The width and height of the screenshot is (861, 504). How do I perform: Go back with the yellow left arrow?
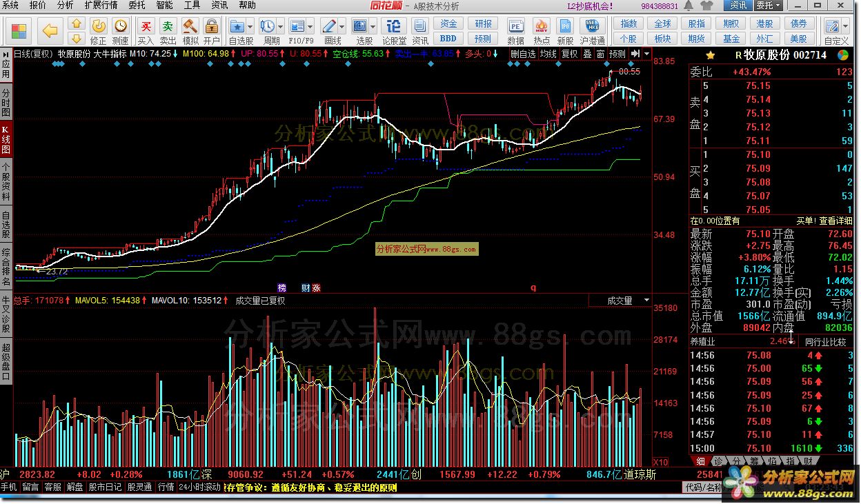50,30
